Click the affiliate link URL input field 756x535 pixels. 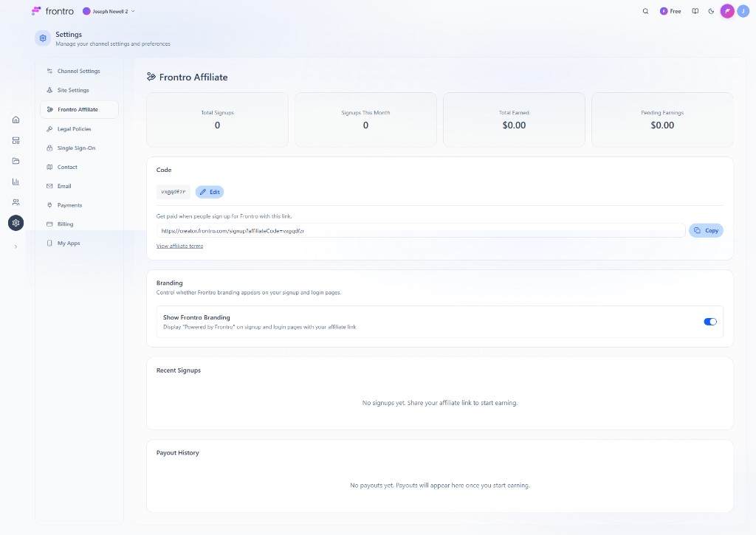[x=421, y=230]
